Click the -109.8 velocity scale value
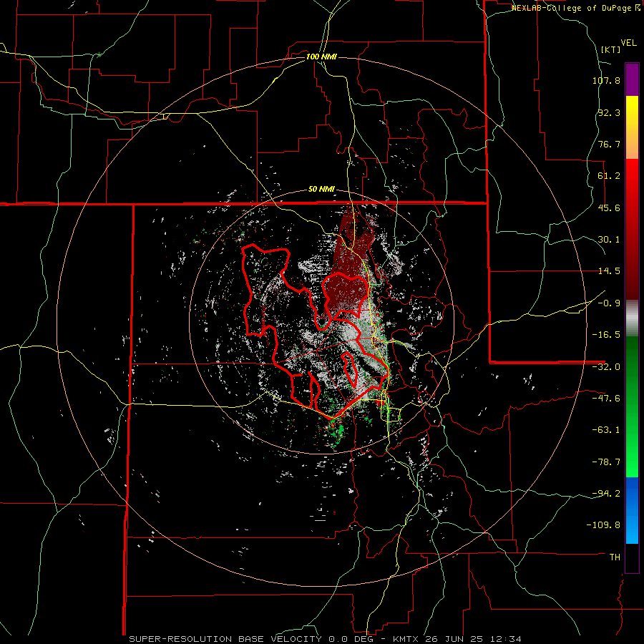644x644 pixels. [603, 525]
